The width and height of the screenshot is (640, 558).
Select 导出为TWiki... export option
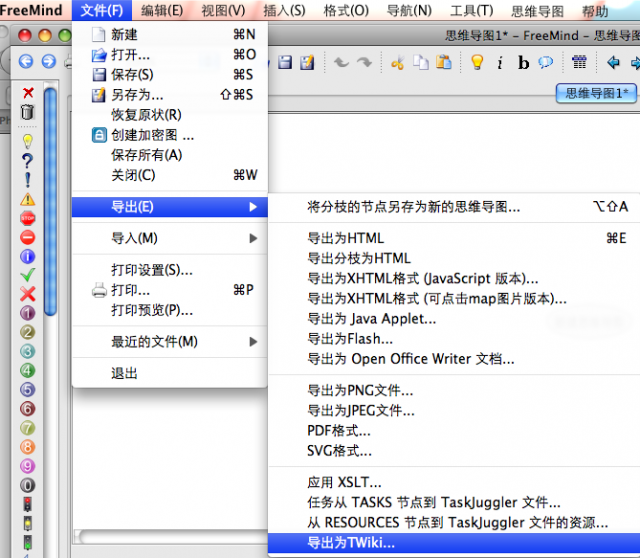pos(454,543)
